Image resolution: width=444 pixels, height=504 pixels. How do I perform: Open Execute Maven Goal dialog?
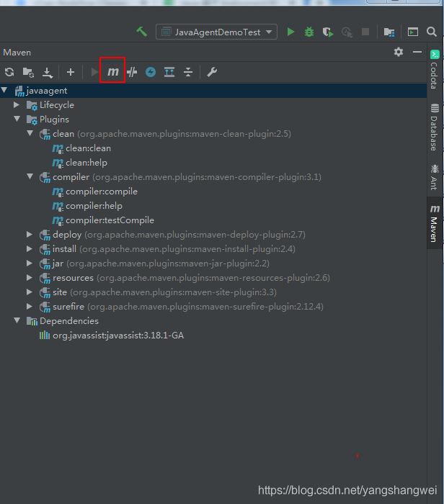point(112,72)
